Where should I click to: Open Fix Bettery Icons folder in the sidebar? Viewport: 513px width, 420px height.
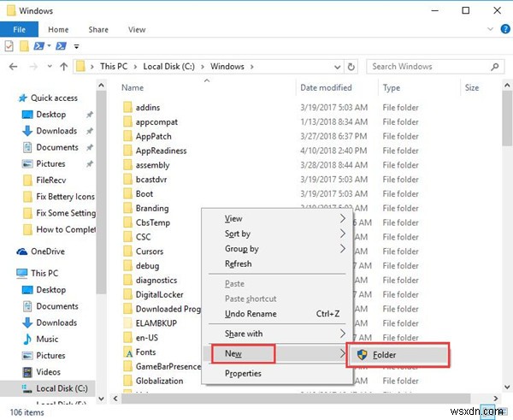point(65,197)
